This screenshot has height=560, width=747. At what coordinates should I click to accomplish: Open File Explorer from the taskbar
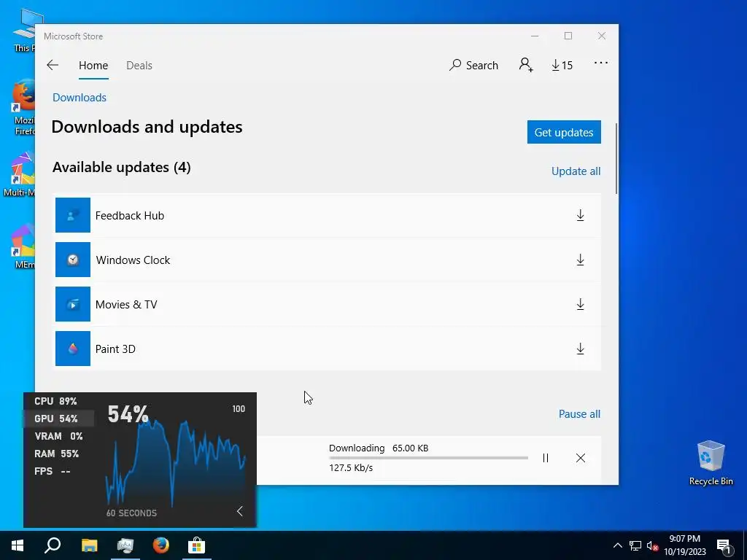[x=89, y=545]
